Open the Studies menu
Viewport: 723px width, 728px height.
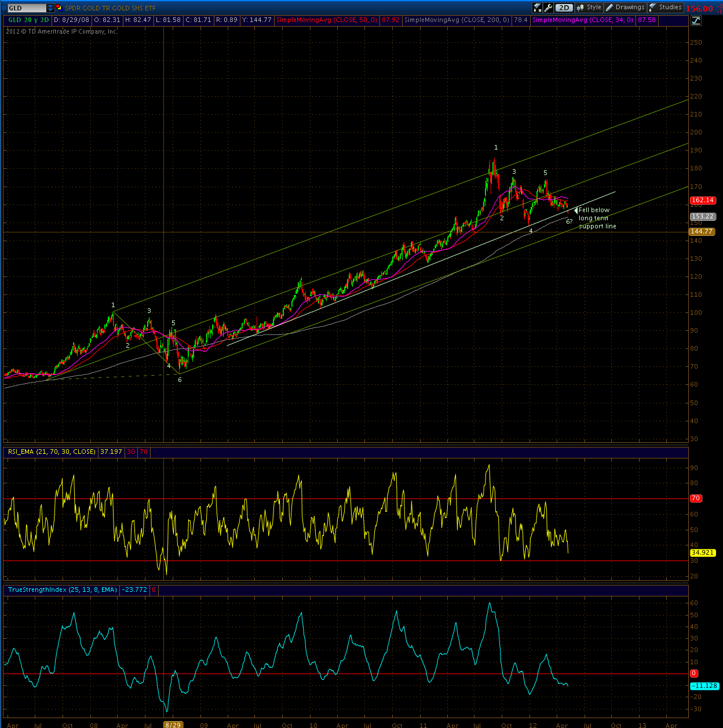pos(664,8)
